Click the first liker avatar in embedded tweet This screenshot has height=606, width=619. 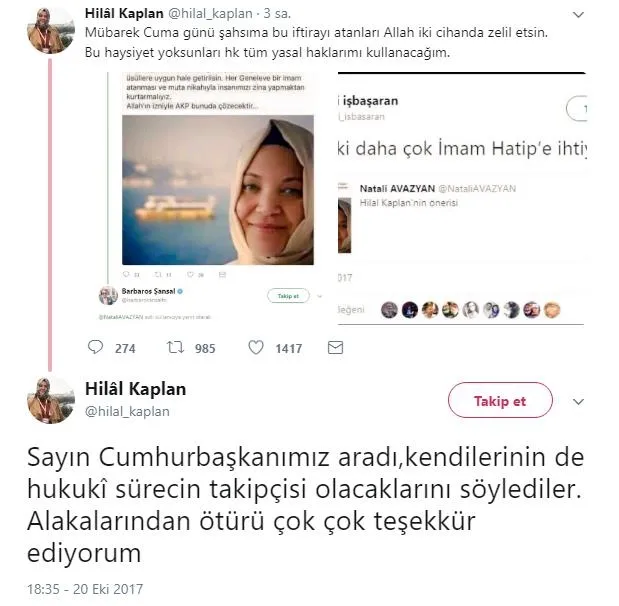pyautogui.click(x=389, y=310)
